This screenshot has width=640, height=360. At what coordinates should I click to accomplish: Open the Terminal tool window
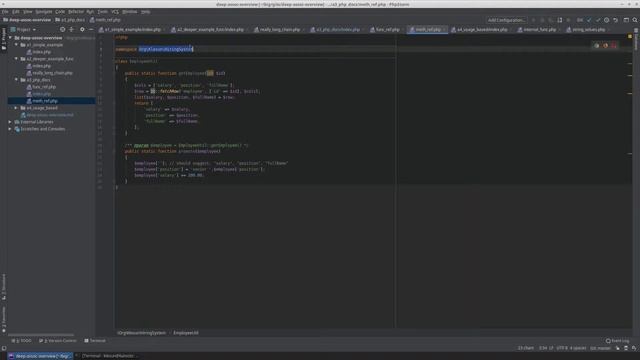pos(95,340)
